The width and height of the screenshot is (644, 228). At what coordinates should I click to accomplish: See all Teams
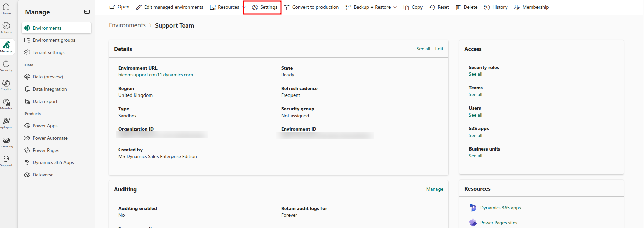point(475,94)
